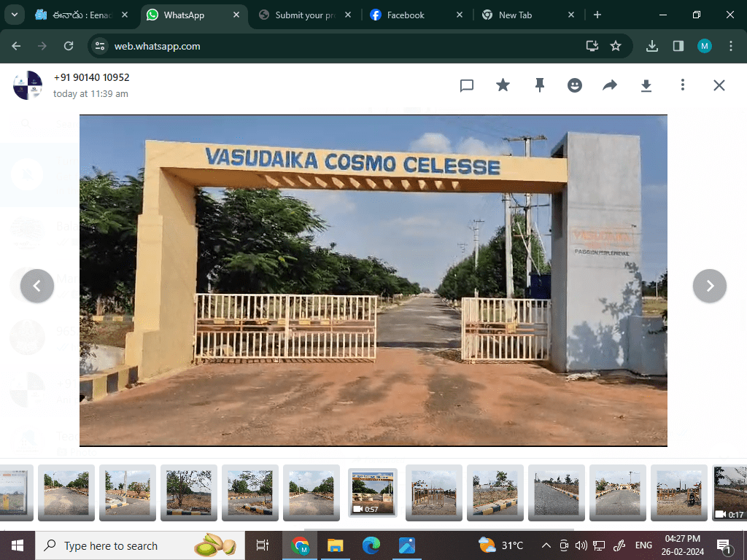Viewport: 747px width, 560px height.
Task: Download the displayed image
Action: [x=646, y=85]
